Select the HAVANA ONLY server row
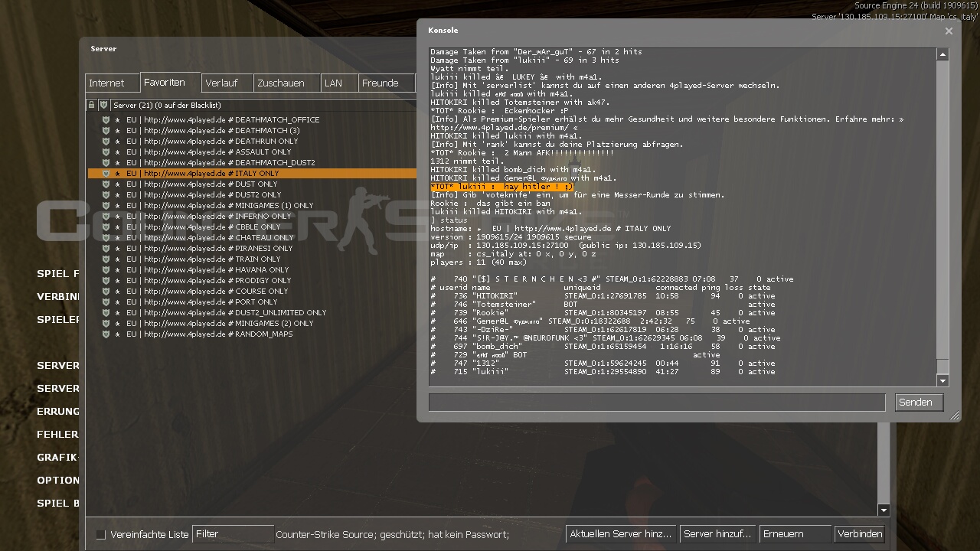This screenshot has width=980, height=551. (x=252, y=270)
